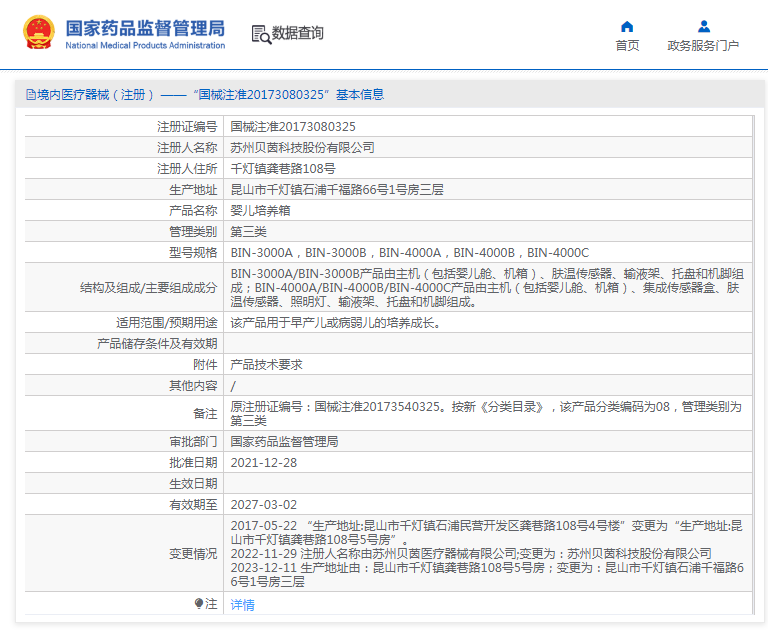Click the 政务服务门户 label
Image resolution: width=768 pixels, height=630 pixels.
(703, 46)
